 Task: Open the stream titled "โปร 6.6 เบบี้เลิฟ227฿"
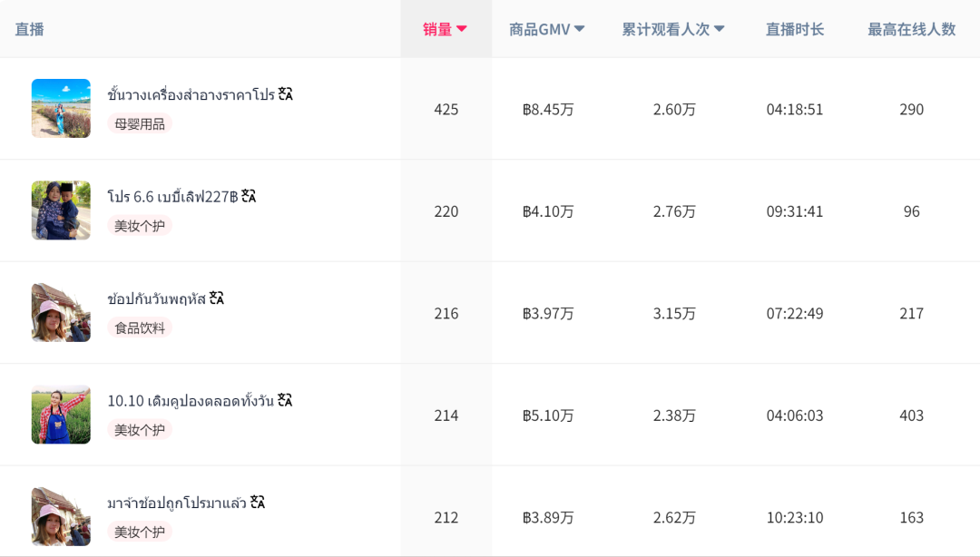(172, 194)
